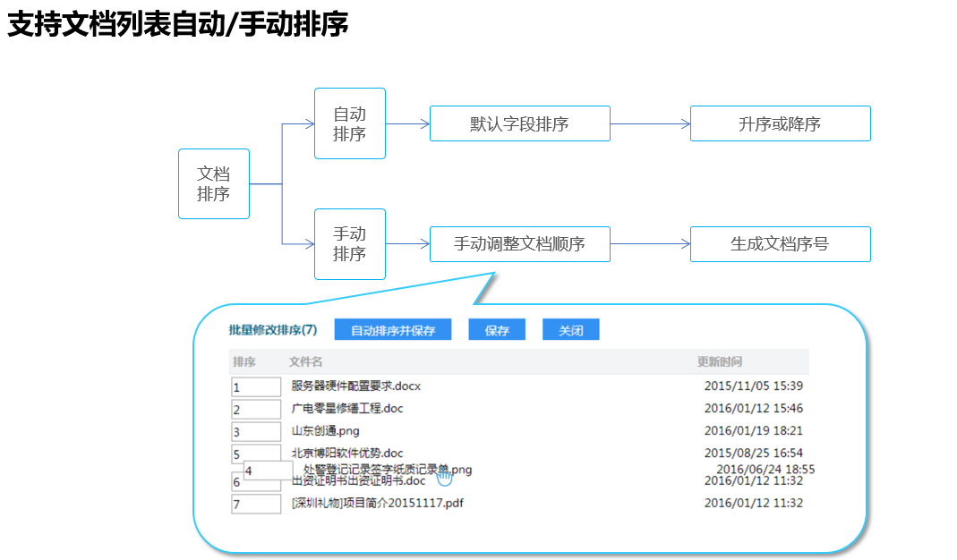Select file 山东创通.png

click(325, 430)
